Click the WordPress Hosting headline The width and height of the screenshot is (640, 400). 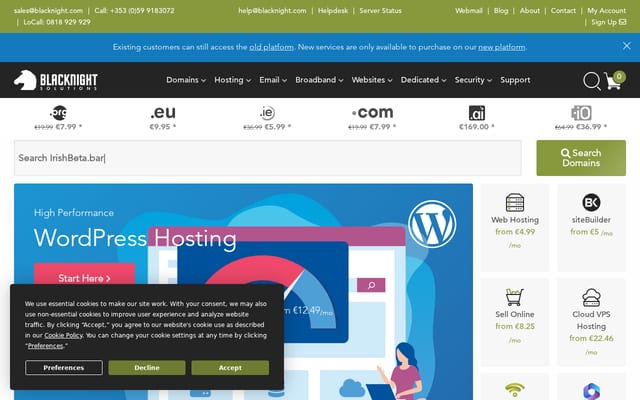coord(135,238)
